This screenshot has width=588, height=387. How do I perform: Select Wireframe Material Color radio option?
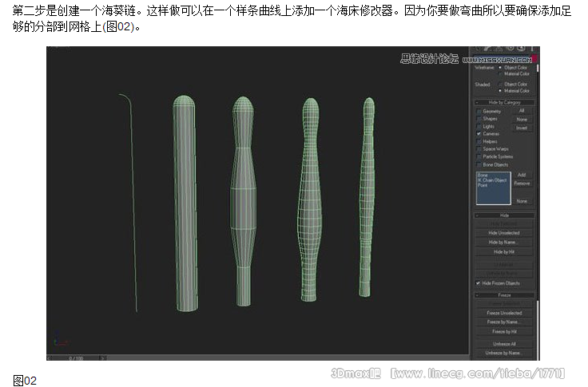tap(500, 73)
